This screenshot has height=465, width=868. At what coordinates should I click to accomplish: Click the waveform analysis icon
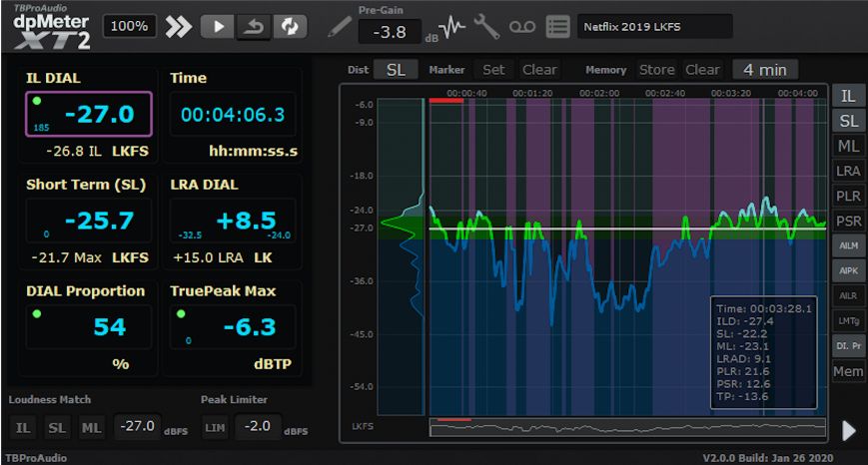(451, 27)
